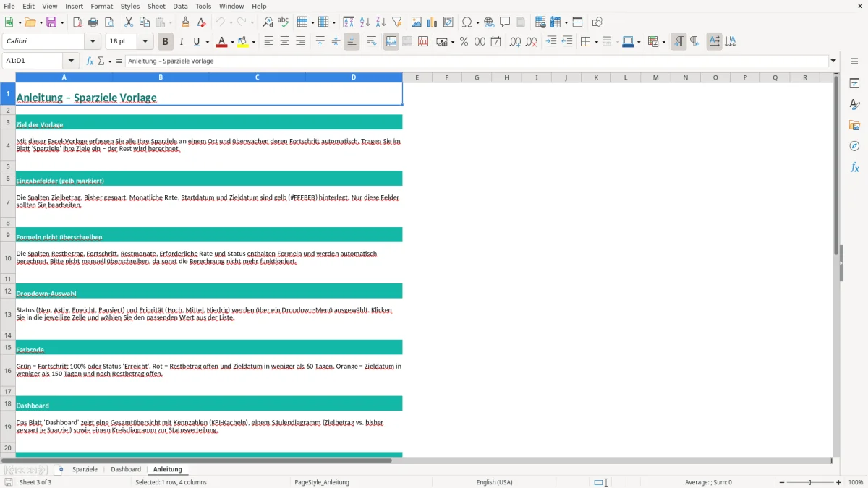Open the Format menu
868x488 pixels.
[x=101, y=6]
